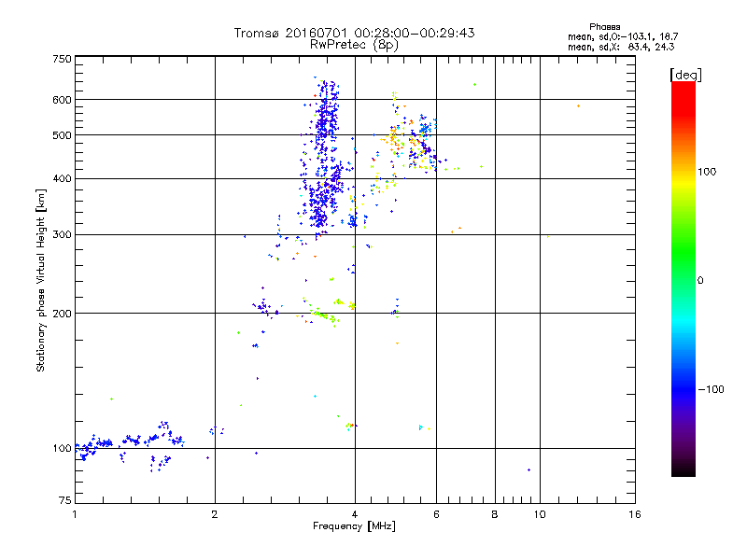Click the '8' frequency tick label
The image size is (747, 560).
pos(495,514)
